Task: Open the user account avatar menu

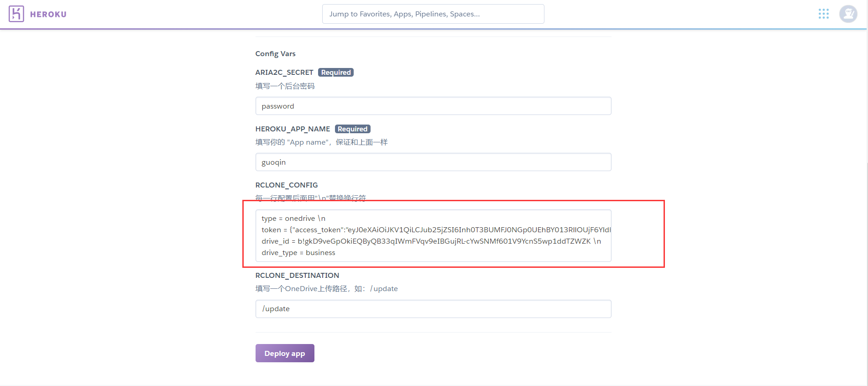Action: click(848, 14)
